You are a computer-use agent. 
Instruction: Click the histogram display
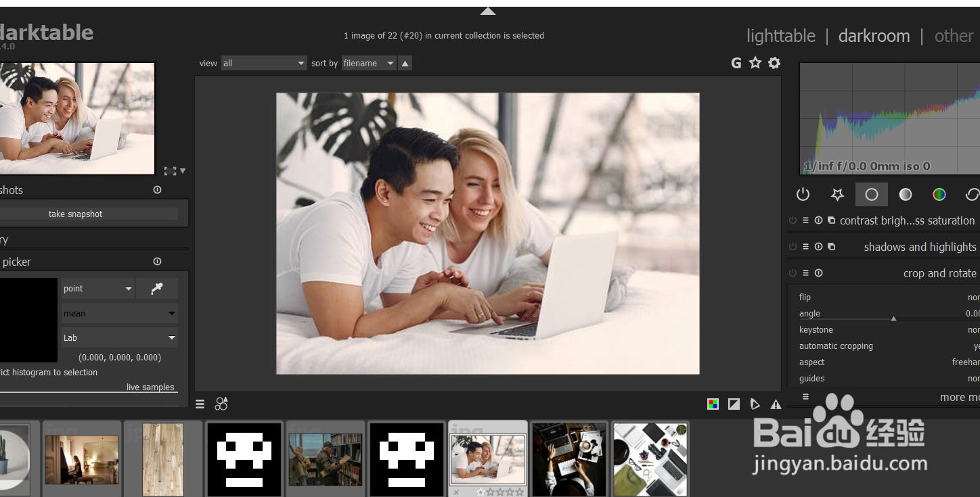[x=889, y=118]
